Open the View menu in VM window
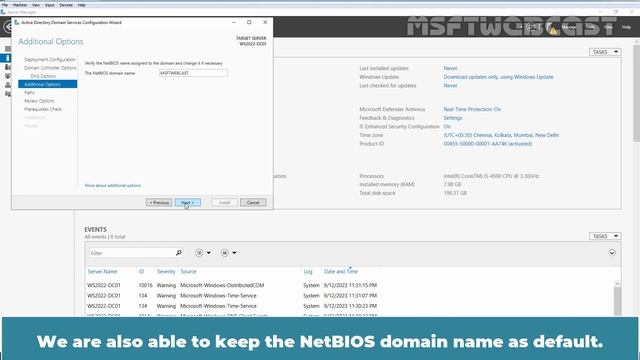This screenshot has width=640, height=360. 36,5
